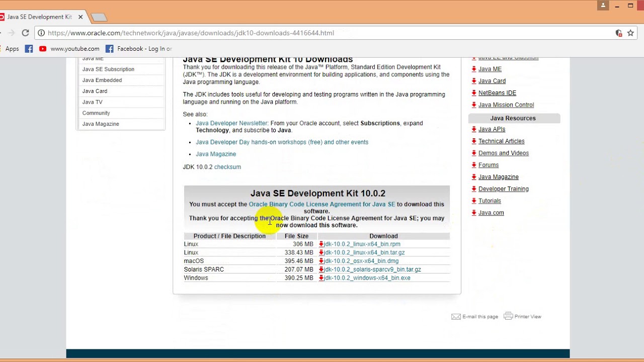Click the shield extension icon in the address bar
Screen dimensions: 644x362
[x=619, y=33]
